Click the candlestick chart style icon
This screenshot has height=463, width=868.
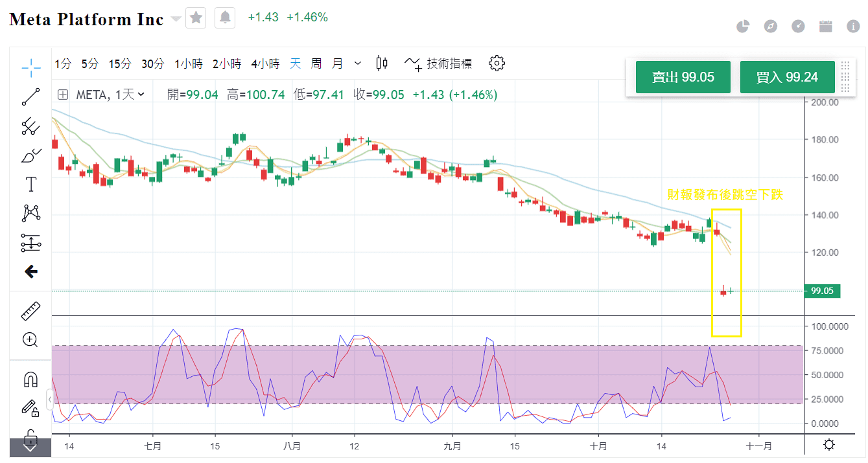[x=382, y=63]
